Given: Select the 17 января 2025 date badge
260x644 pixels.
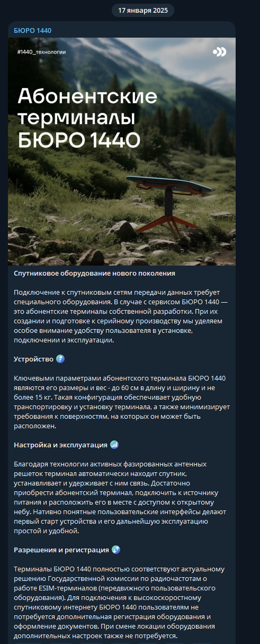Looking at the screenshot, I should click(143, 10).
